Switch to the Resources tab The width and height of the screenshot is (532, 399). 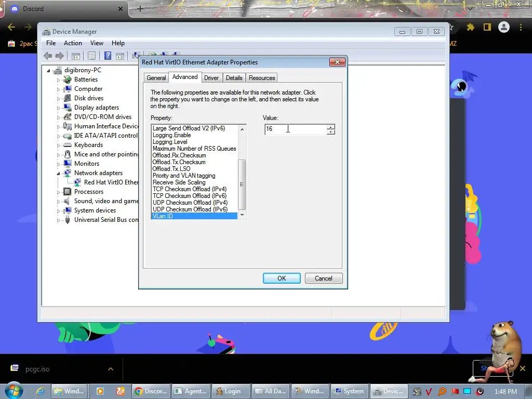[262, 78]
